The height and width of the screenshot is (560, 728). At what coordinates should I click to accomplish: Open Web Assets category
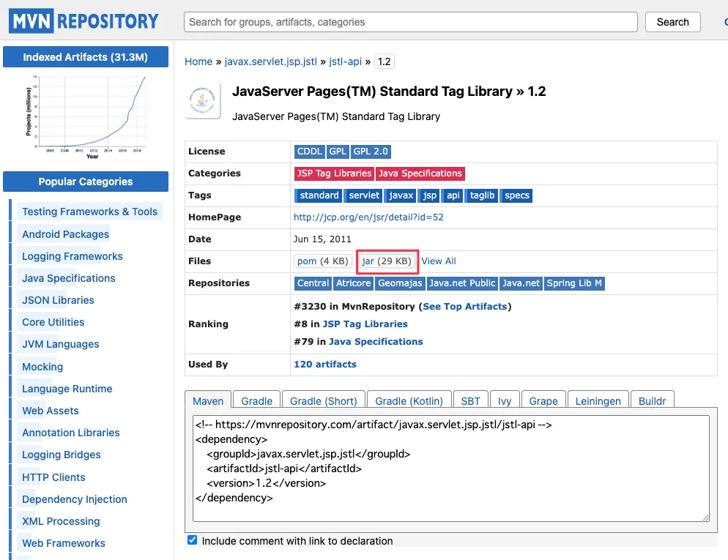click(x=50, y=411)
